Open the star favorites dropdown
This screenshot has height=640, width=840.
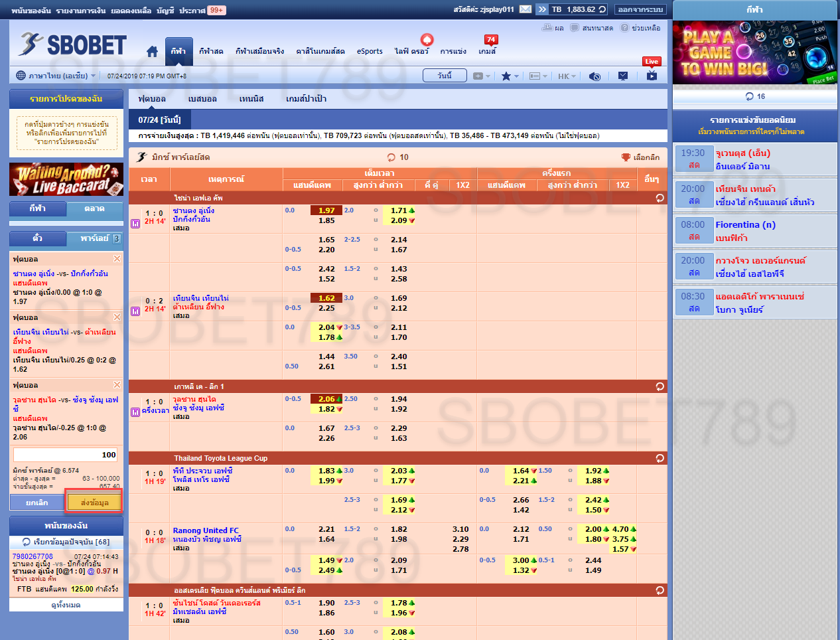pyautogui.click(x=510, y=76)
